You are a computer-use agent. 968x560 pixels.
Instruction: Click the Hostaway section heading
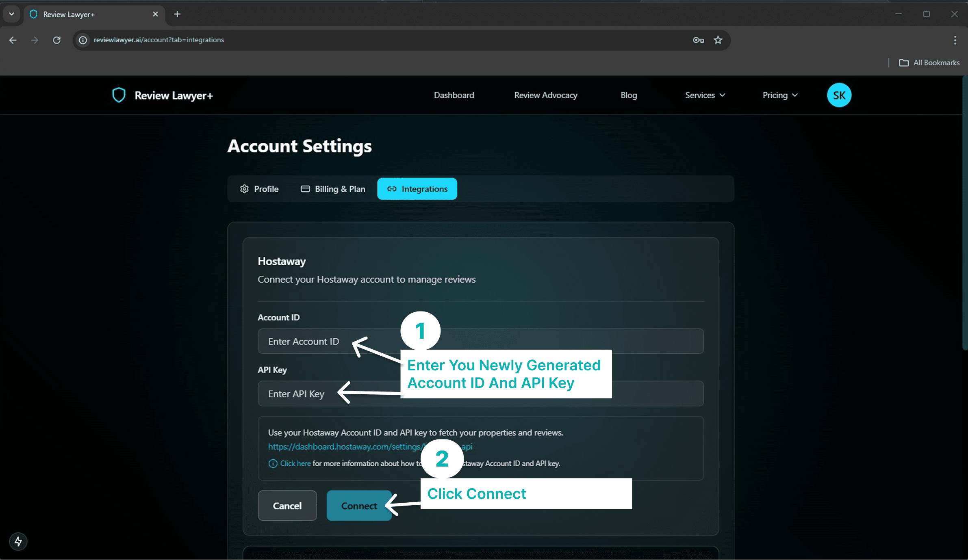(x=282, y=261)
